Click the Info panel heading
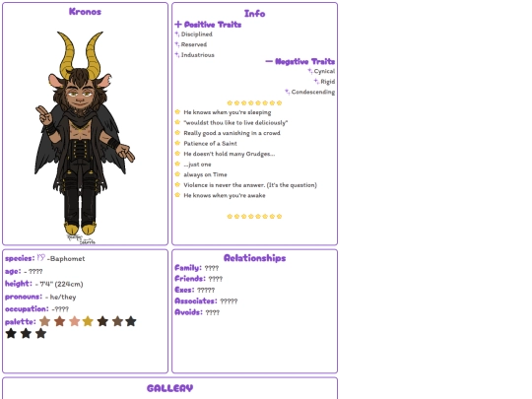Screen dimensions: 532x399 pos(255,14)
